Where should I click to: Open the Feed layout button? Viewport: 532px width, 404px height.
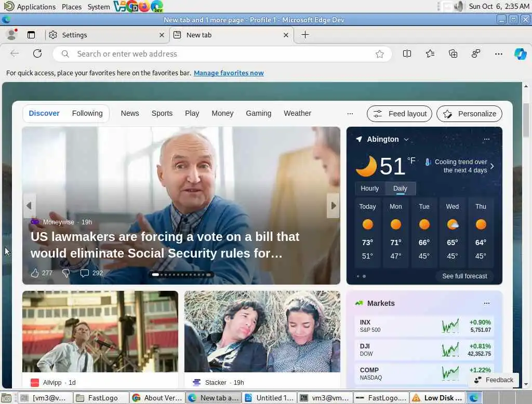[400, 114]
